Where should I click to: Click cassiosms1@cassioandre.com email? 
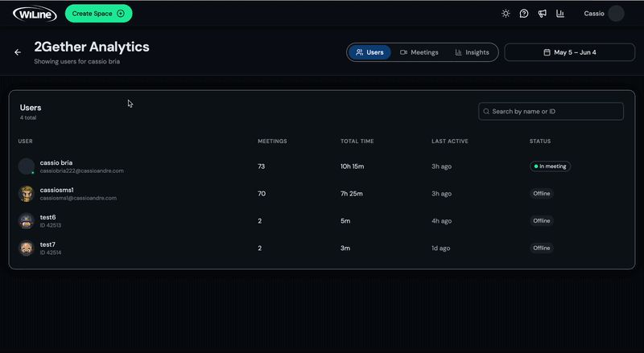click(78, 198)
